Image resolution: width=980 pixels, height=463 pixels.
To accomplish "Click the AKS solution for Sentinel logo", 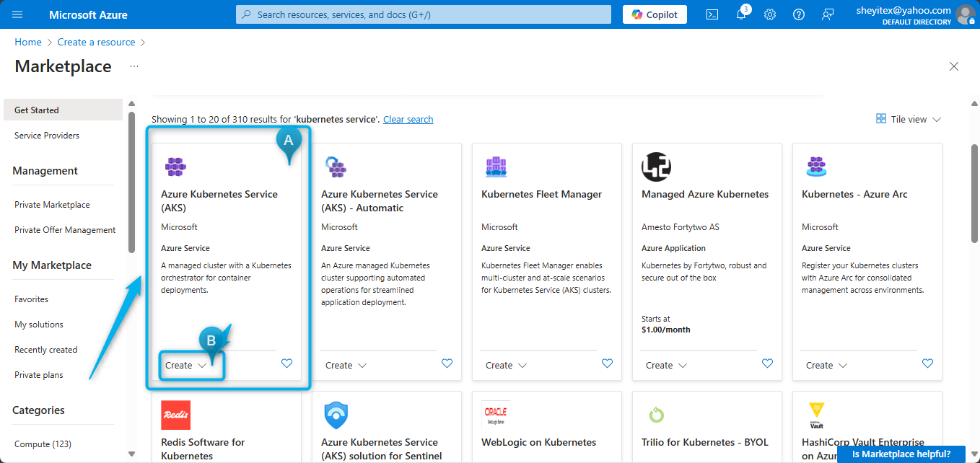I will pyautogui.click(x=336, y=415).
